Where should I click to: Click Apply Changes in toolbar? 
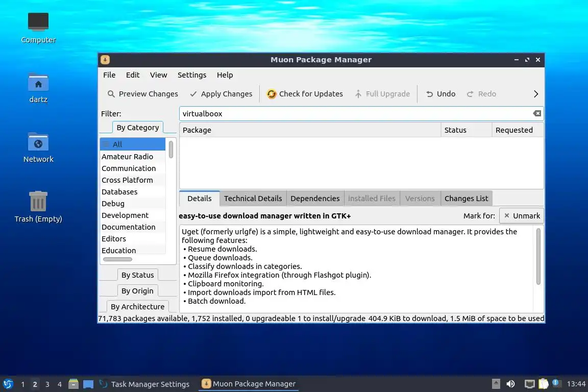[x=221, y=94]
